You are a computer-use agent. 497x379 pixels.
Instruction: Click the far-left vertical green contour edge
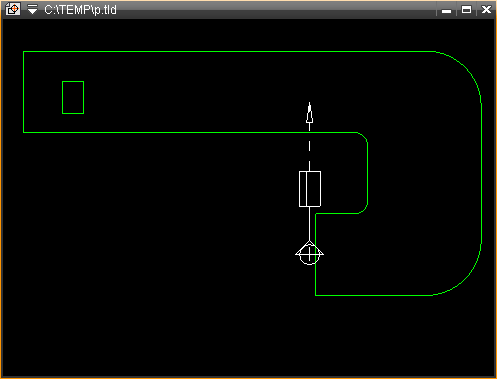23,92
